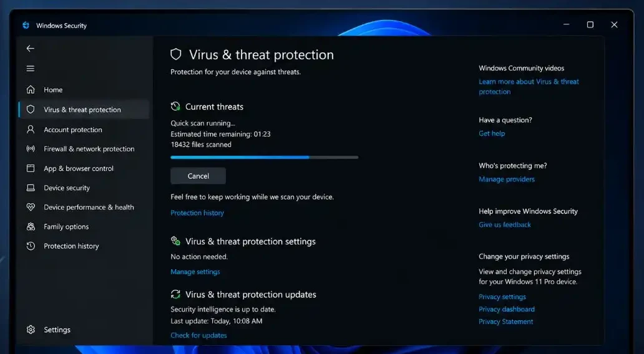
Task: Minimize the Windows Security window
Action: (566, 24)
